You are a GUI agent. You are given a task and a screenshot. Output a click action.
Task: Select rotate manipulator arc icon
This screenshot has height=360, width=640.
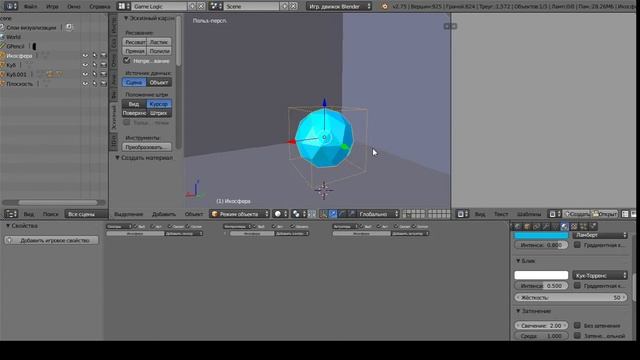coord(342,214)
